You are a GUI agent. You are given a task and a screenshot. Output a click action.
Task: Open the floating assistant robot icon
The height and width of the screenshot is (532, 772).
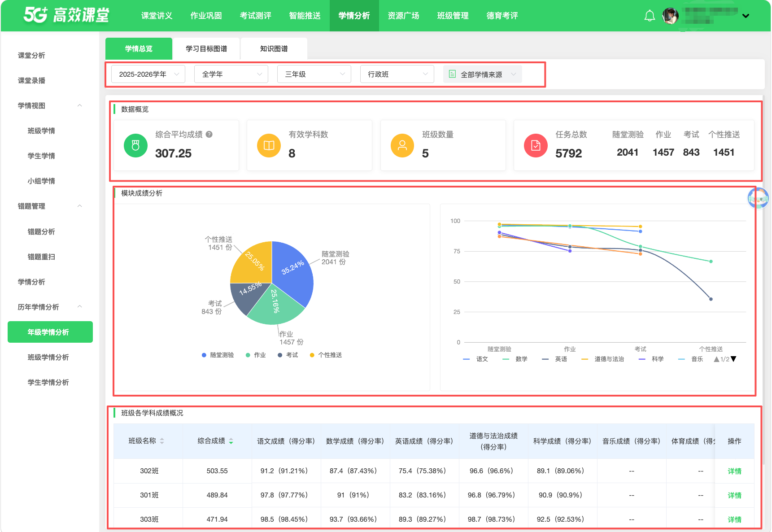coord(758,198)
